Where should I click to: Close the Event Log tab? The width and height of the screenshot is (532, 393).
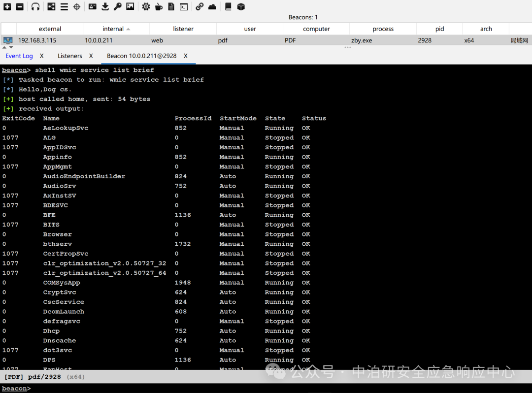pyautogui.click(x=42, y=56)
